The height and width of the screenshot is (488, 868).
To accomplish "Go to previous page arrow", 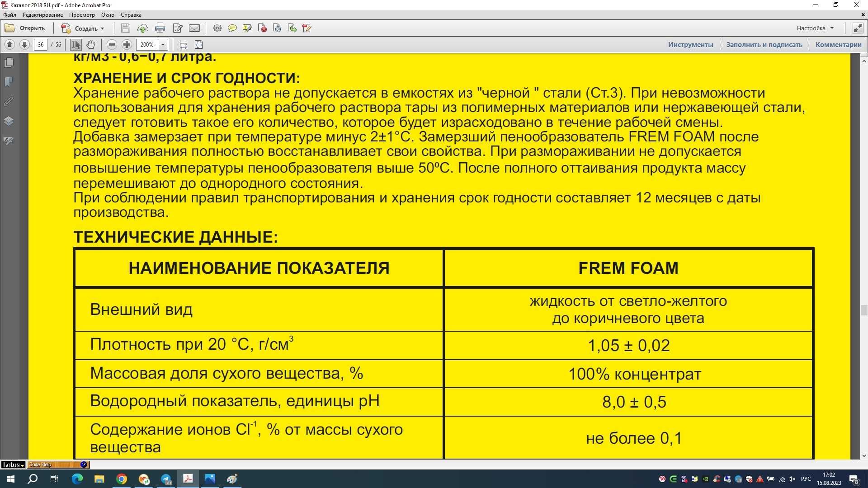I will tap(9, 44).
